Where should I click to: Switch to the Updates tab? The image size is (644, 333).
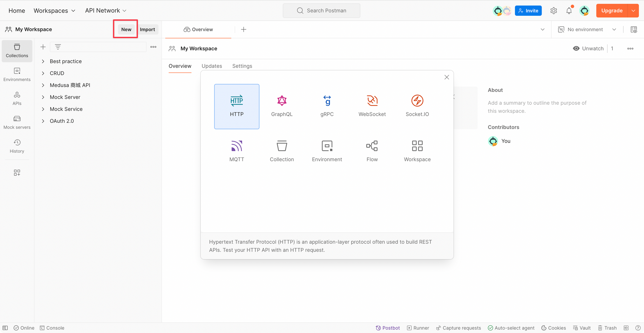click(x=212, y=66)
